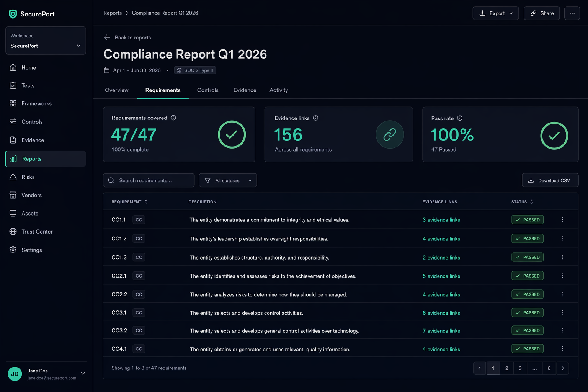Open row actions menu for CC1.1
Screen dimensions: 588x392
(562, 220)
